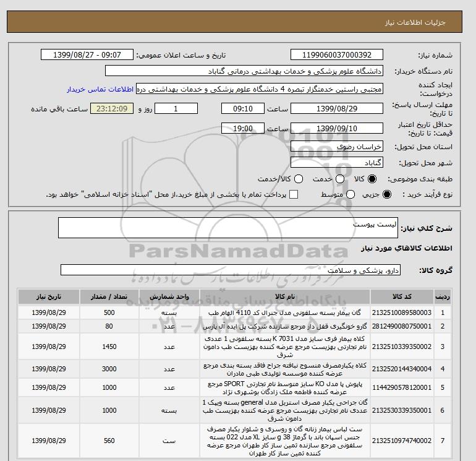The image size is (476, 461).
Task: Click product code 2812490080750001
Action: 402,326
